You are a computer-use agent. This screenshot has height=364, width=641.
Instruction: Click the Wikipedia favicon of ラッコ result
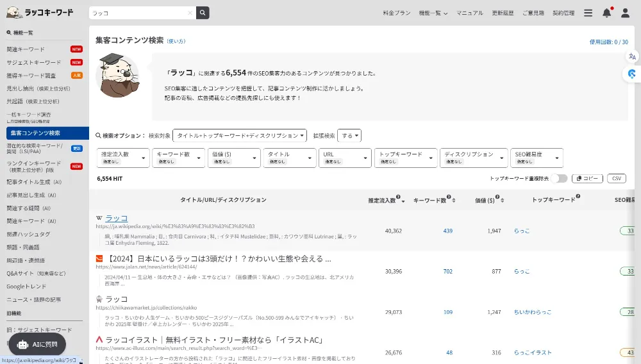(99, 218)
